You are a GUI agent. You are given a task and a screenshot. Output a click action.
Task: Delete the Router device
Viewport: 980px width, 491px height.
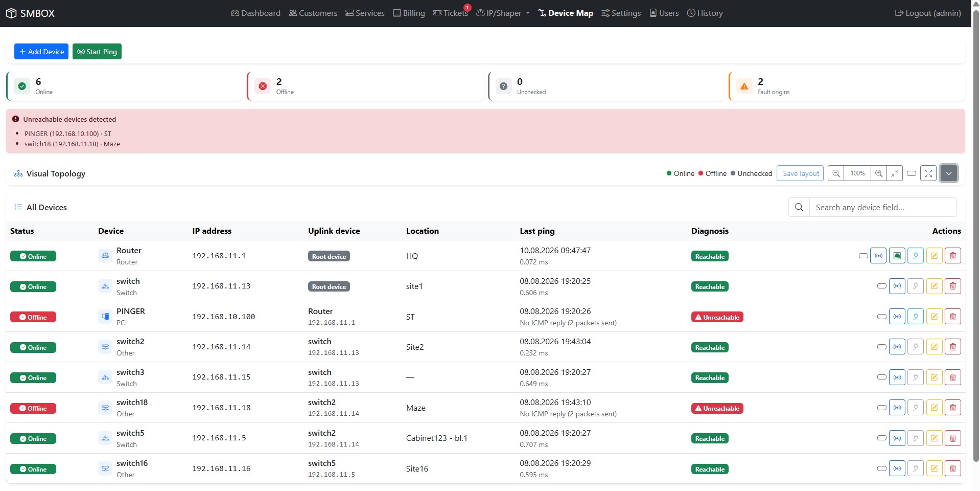click(x=953, y=256)
